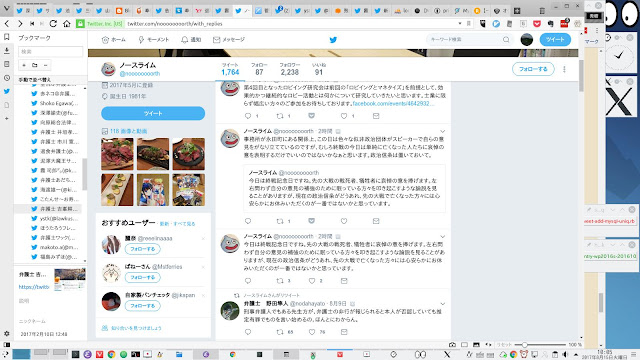
Task: Reload the current page
Action: coord(53,24)
